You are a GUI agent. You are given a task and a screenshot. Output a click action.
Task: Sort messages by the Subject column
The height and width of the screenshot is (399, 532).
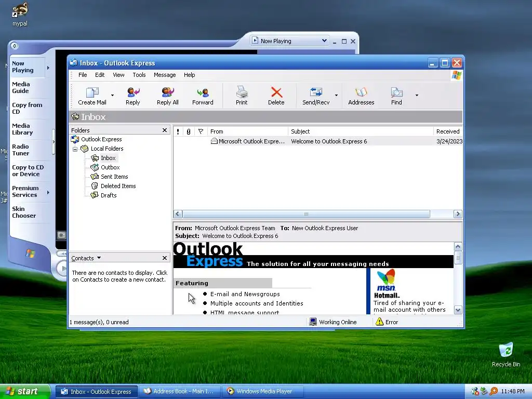361,131
